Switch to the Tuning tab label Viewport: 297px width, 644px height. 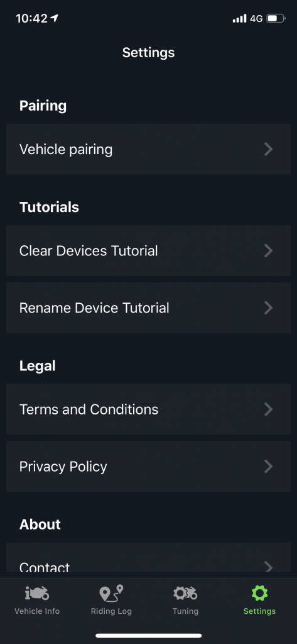click(x=185, y=611)
